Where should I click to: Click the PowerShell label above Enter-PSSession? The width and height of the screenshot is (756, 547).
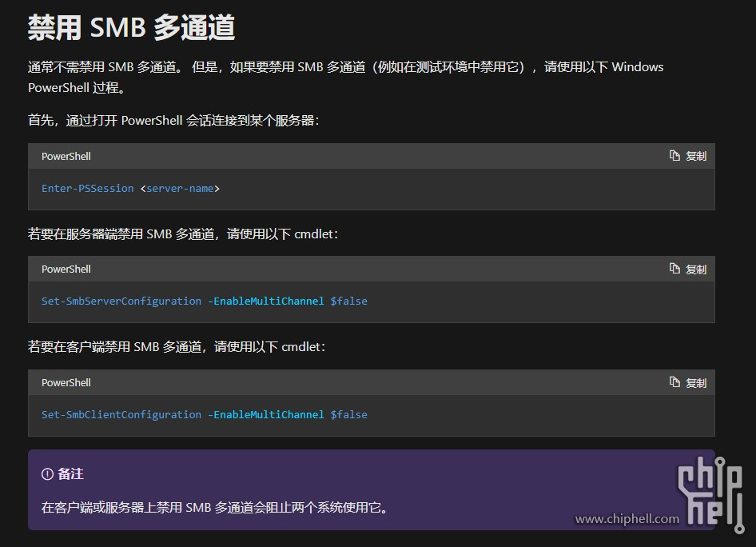click(x=66, y=156)
